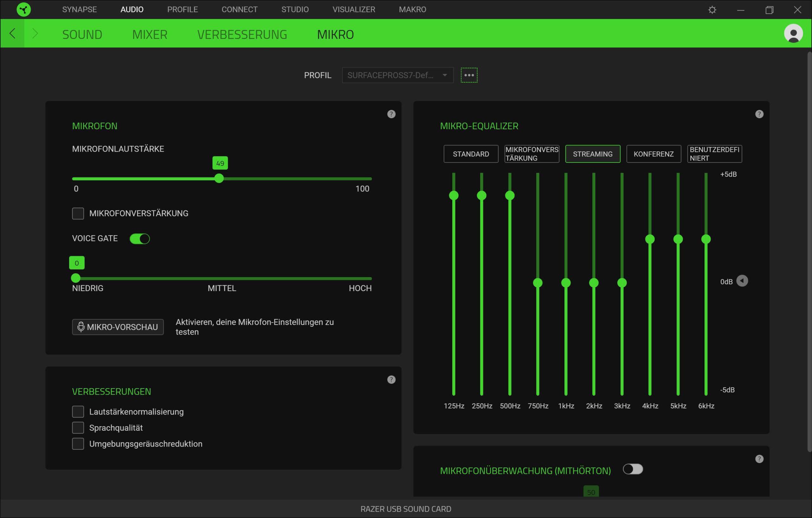Enable the Mikrofonverstärkung checkbox

[x=78, y=213]
